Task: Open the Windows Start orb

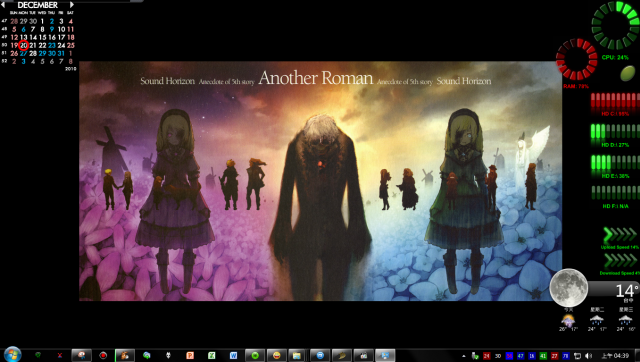Action: [12, 354]
